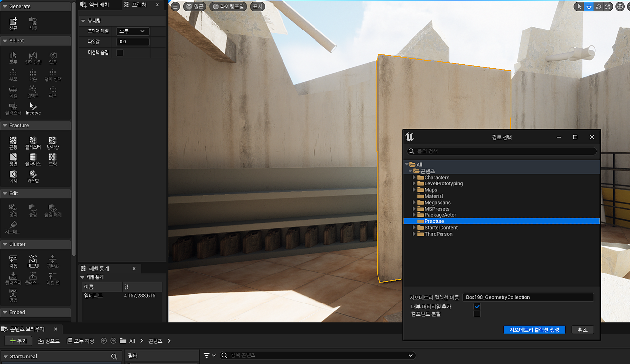Toggle 내부 머티리얼 추가 checkbox
Image resolution: width=630 pixels, height=364 pixels.
477,307
